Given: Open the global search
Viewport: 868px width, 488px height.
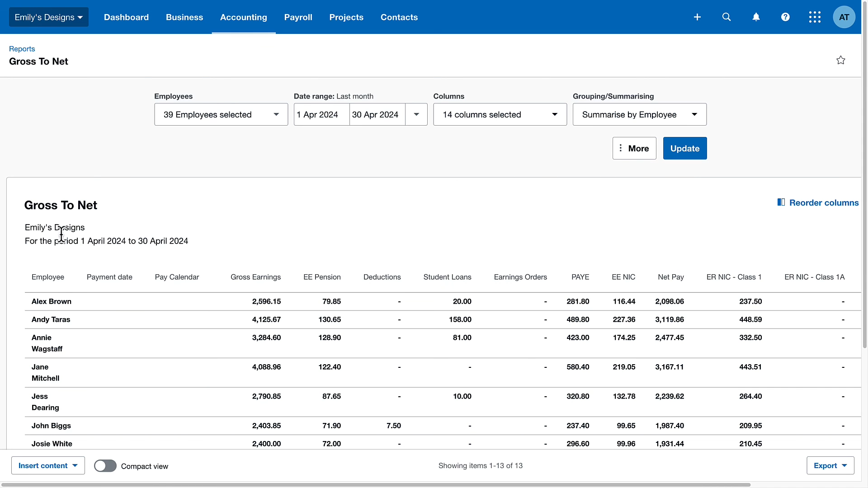Looking at the screenshot, I should click(726, 17).
